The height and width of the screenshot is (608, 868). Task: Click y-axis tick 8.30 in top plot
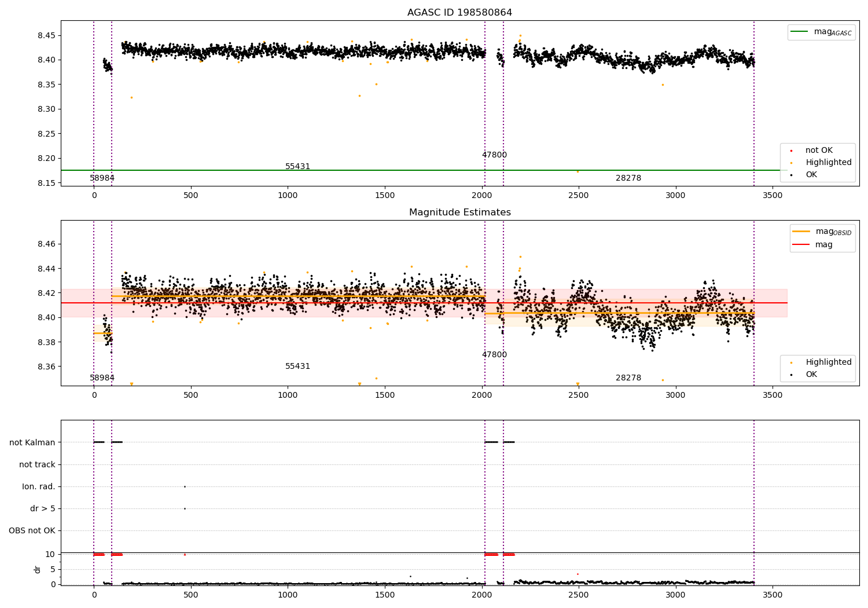[x=47, y=109]
